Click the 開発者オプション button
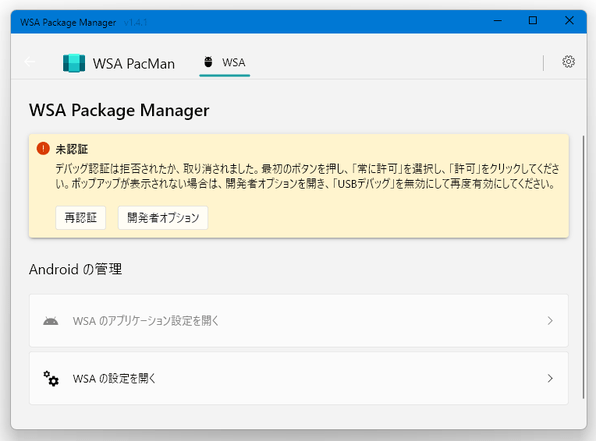 tap(163, 218)
